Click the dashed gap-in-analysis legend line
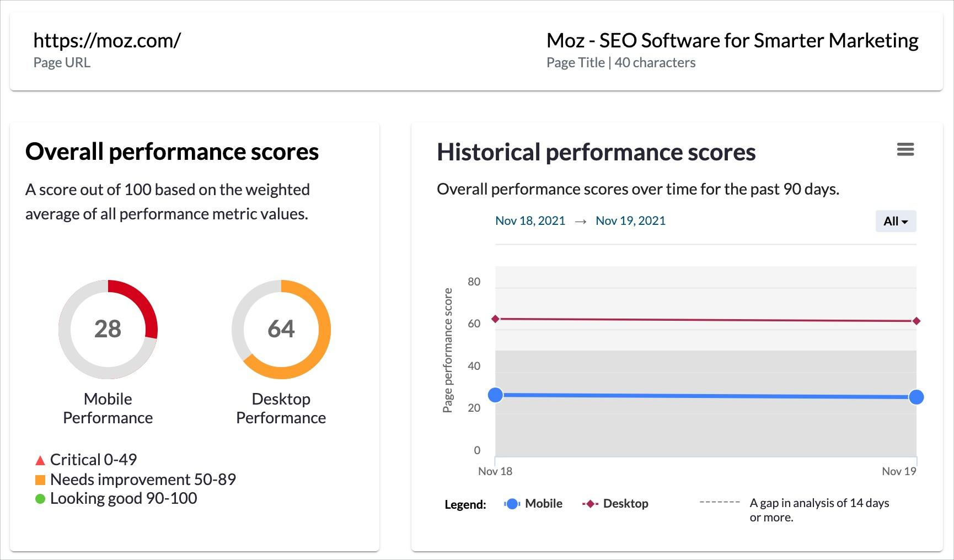The height and width of the screenshot is (560, 954). coord(720,503)
